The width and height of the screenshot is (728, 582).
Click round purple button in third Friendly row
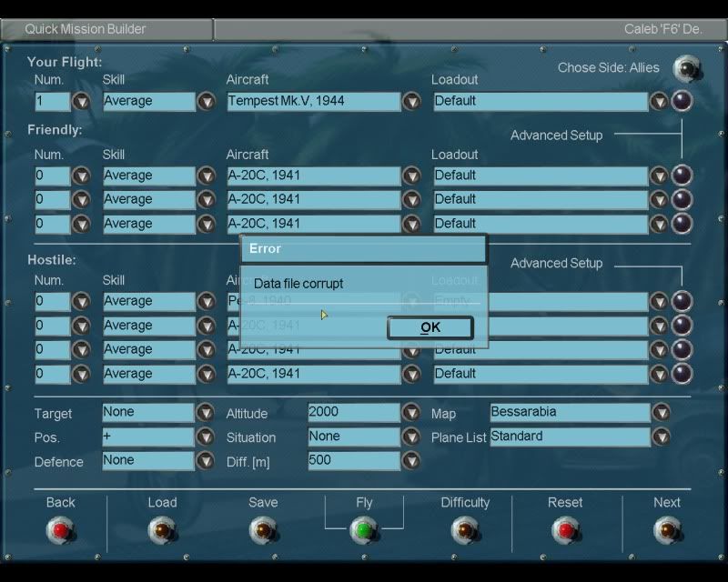[682, 224]
